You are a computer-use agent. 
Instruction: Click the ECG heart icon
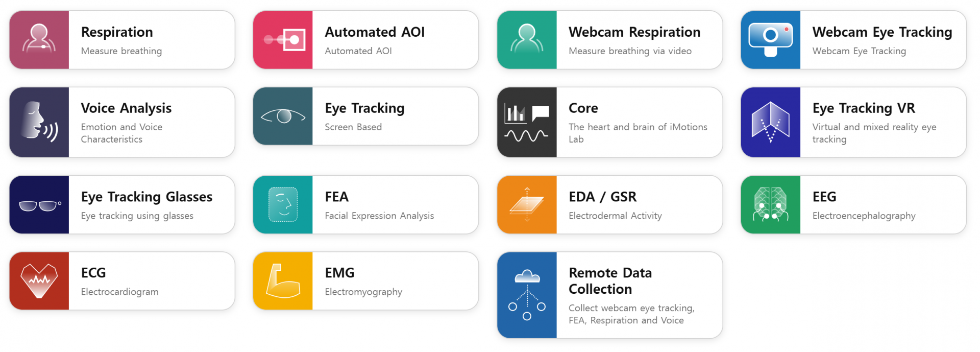tap(39, 281)
